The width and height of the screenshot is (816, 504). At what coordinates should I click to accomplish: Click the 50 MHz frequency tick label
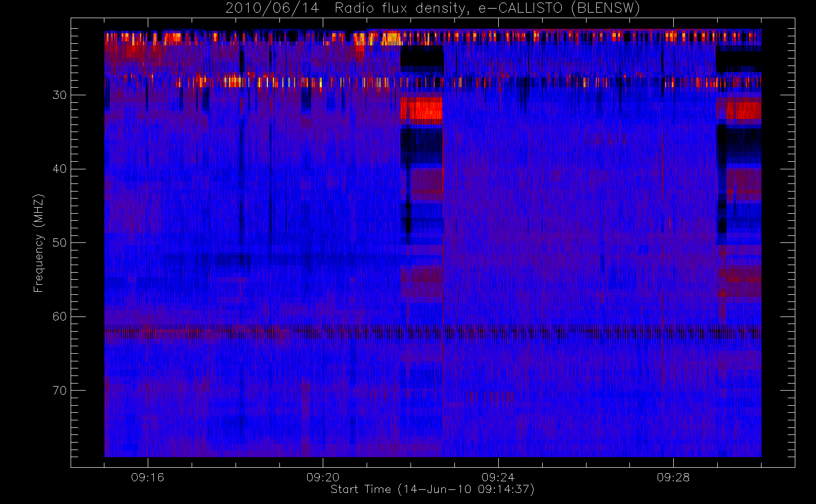click(60, 243)
